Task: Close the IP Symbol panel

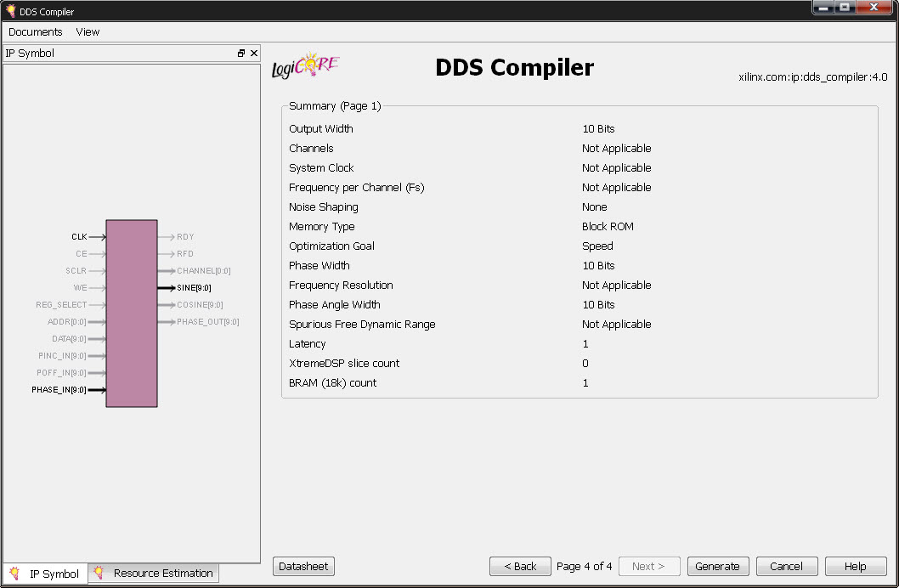Action: [254, 54]
